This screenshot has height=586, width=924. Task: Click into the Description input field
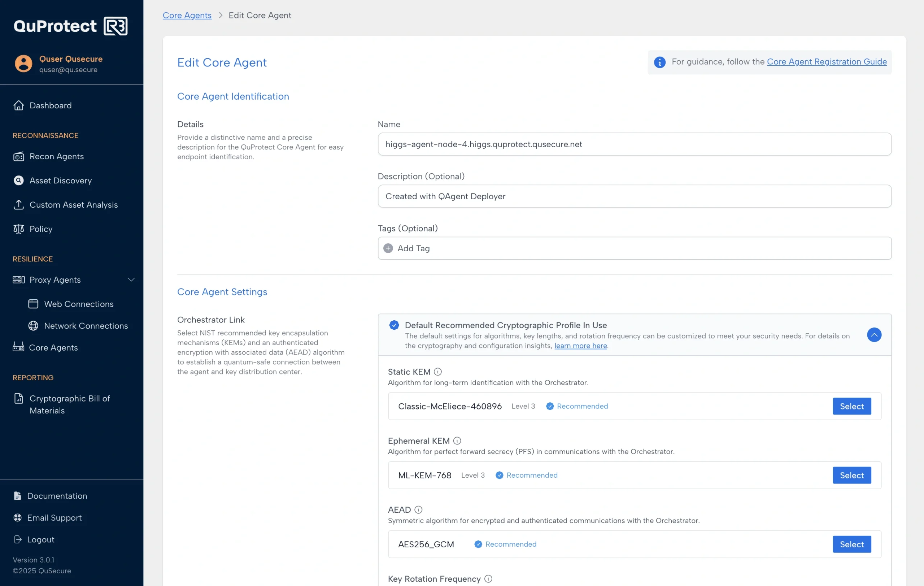pos(634,196)
